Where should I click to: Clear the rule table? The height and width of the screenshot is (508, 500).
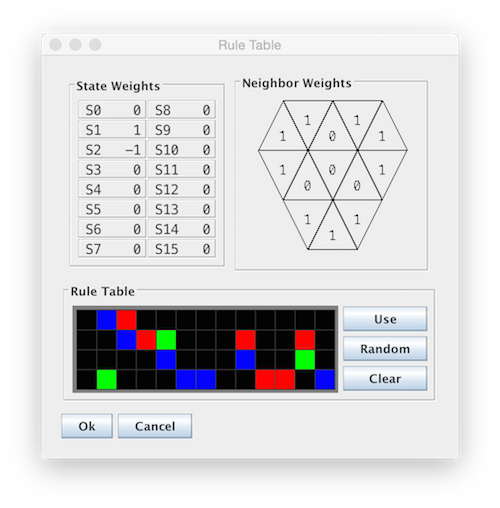385,378
